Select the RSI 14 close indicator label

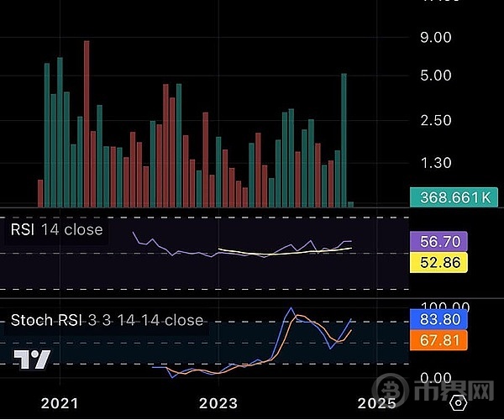point(57,230)
